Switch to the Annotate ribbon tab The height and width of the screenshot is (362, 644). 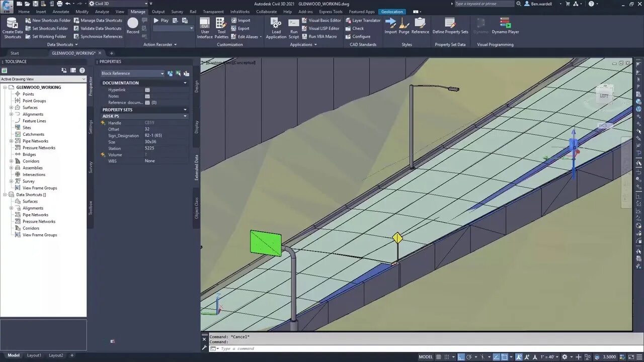coord(61,12)
